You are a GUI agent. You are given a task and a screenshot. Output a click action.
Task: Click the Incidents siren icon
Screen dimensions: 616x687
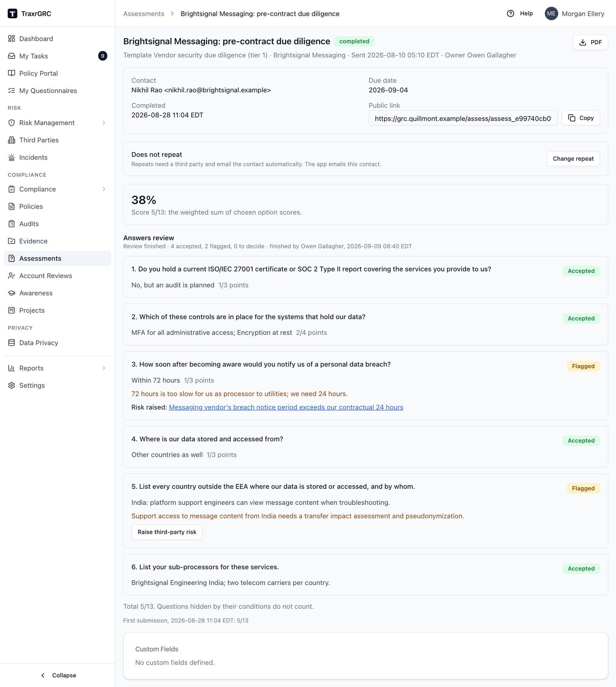12,157
